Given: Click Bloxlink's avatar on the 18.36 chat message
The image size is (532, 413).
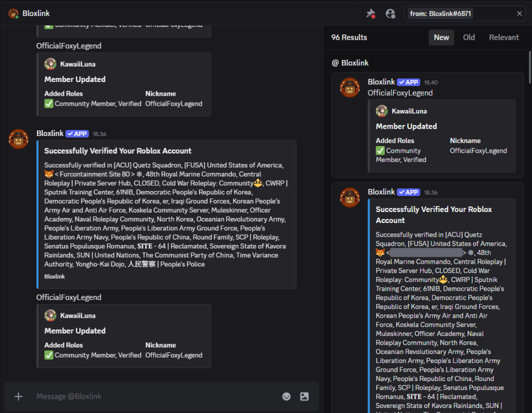Looking at the screenshot, I should pos(19,139).
